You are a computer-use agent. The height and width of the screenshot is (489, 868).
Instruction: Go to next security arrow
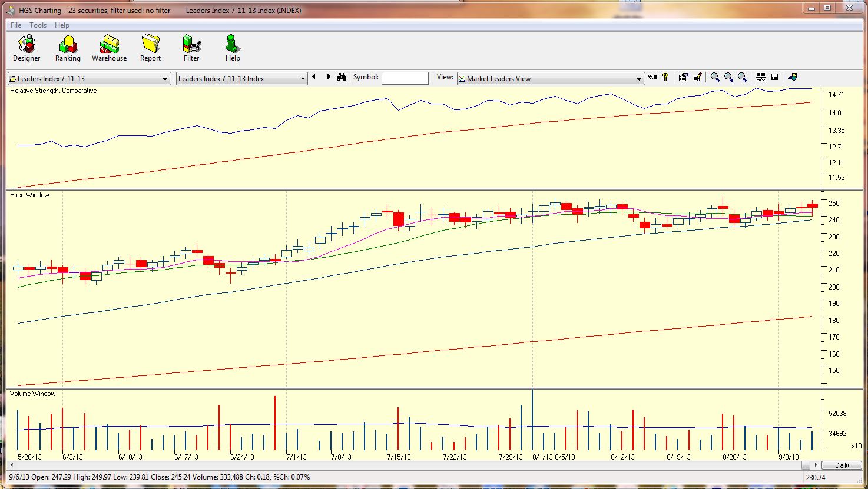(x=329, y=77)
